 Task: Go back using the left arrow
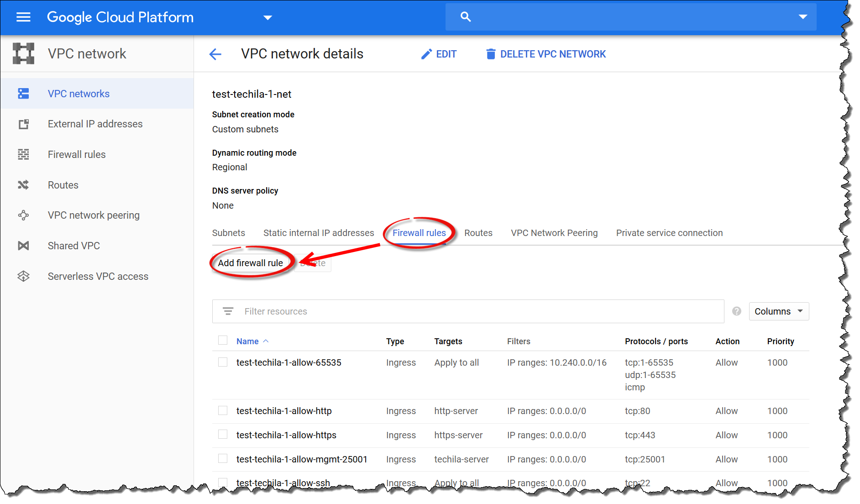tap(215, 54)
